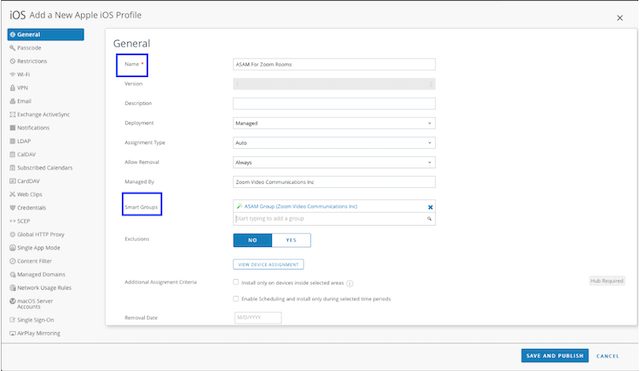
Task: Set Exclusions toggle to NO
Action: tap(253, 240)
